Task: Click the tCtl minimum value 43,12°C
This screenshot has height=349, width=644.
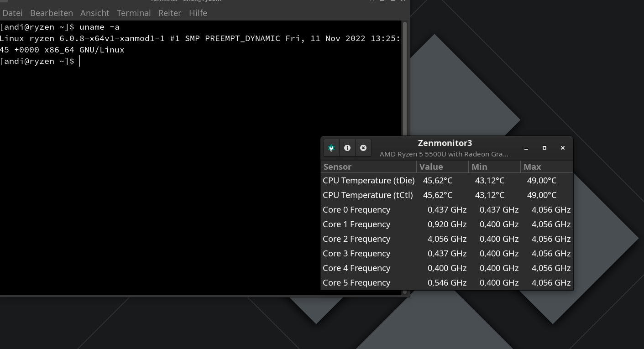Action: [490, 195]
